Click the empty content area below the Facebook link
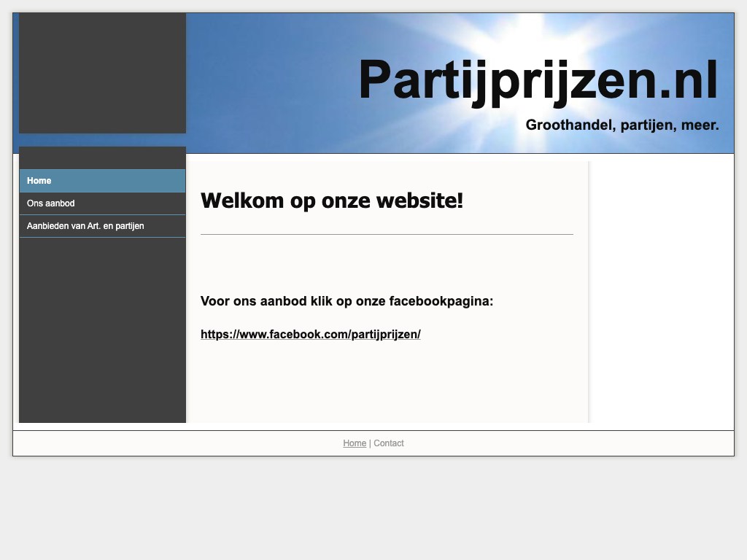The width and height of the screenshot is (747, 560). point(387,383)
